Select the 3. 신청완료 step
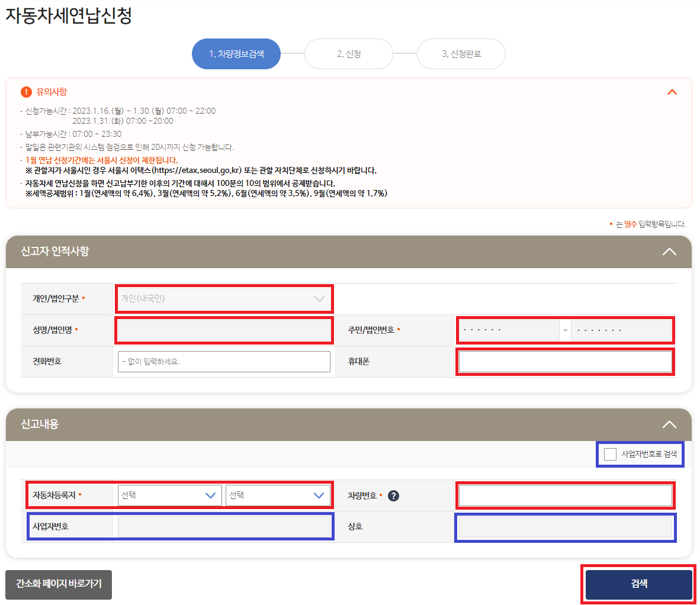 (461, 53)
